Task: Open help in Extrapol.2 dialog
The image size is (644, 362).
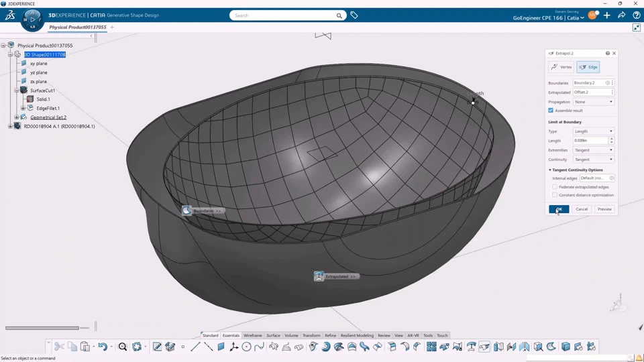Action: (608, 54)
